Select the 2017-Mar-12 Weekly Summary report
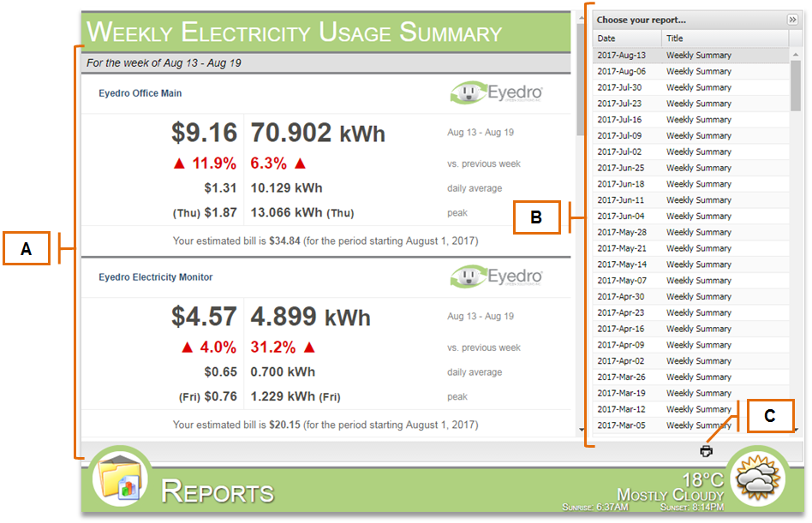The height and width of the screenshot is (523, 812). tap(691, 408)
